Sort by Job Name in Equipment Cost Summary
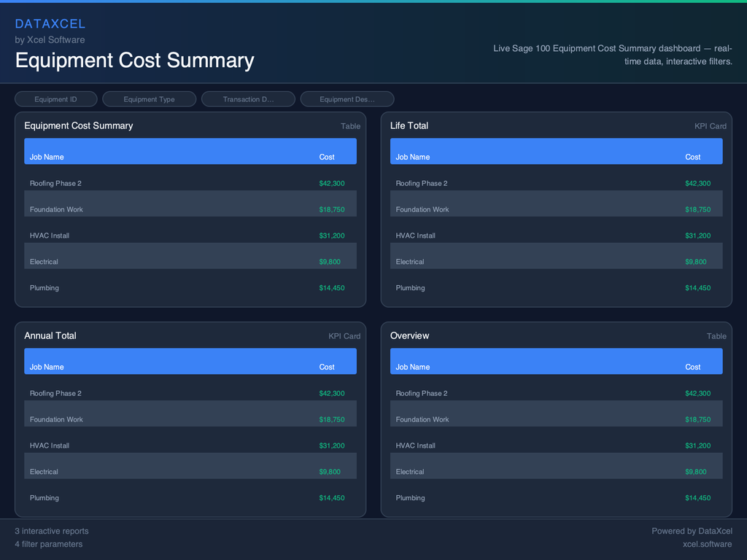The width and height of the screenshot is (747, 560). (x=47, y=157)
